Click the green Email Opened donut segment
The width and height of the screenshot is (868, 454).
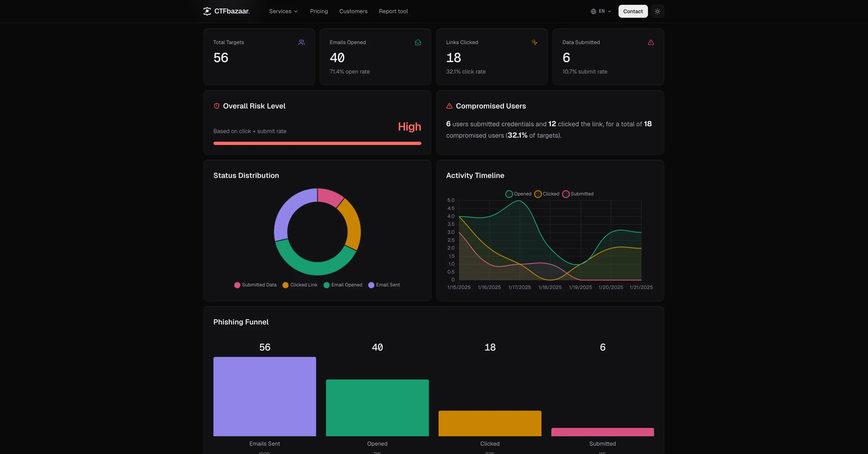(315, 268)
